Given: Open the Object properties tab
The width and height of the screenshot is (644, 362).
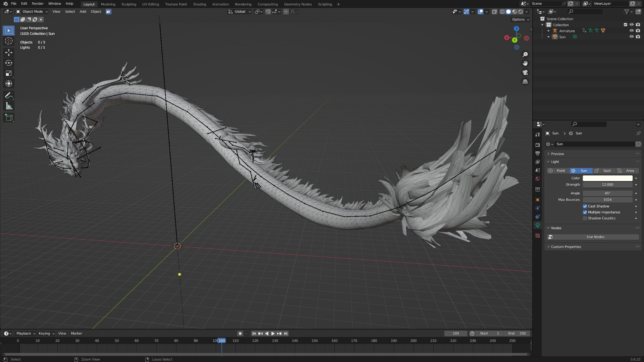Looking at the screenshot, I should pos(538,200).
